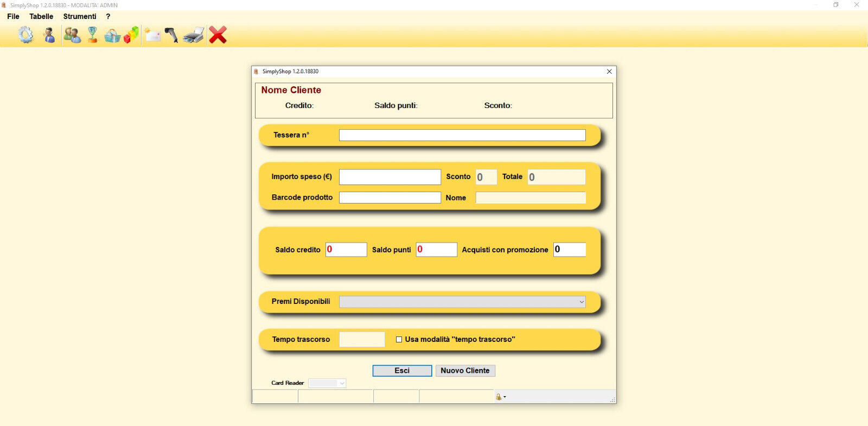Open the Tabelle menu

[41, 16]
